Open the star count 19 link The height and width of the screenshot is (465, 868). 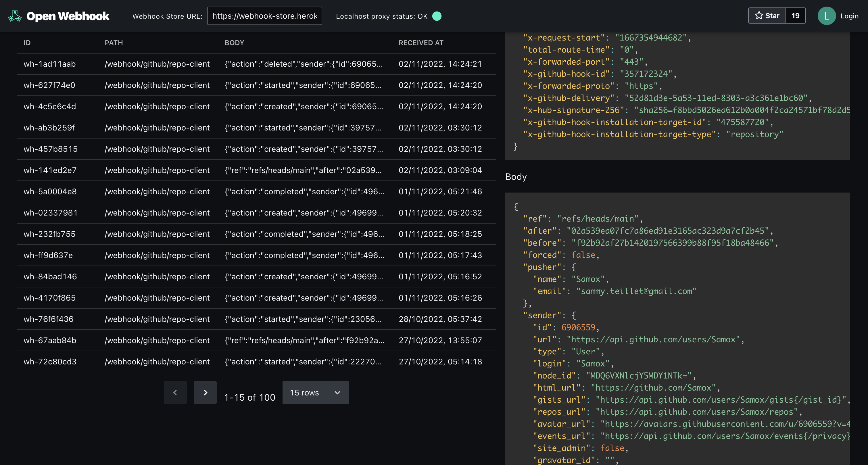pyautogui.click(x=796, y=16)
